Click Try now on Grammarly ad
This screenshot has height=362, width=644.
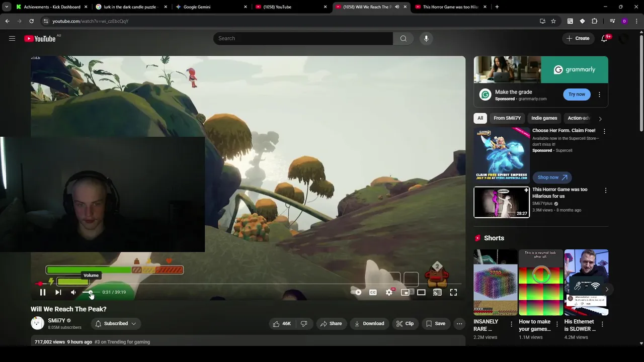pos(577,95)
